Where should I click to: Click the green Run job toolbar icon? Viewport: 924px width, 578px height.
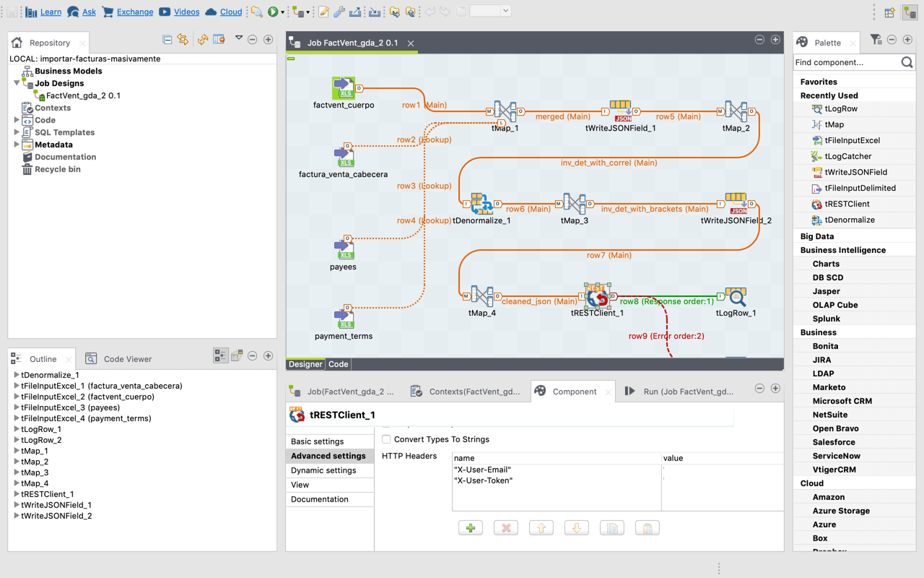point(274,12)
